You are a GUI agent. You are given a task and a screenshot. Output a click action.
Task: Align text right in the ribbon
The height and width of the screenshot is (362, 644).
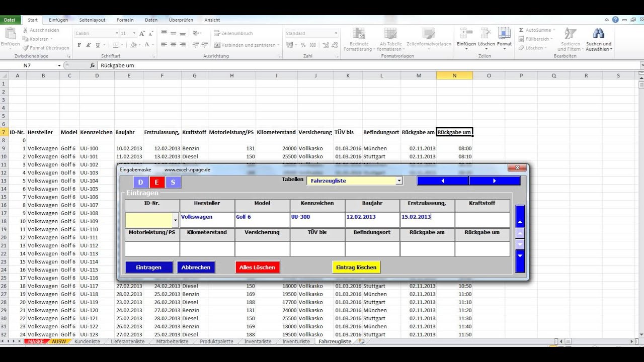click(x=183, y=45)
